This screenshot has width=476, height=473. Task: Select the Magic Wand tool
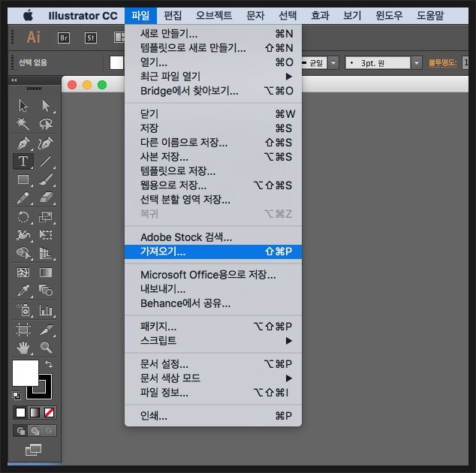[23, 124]
